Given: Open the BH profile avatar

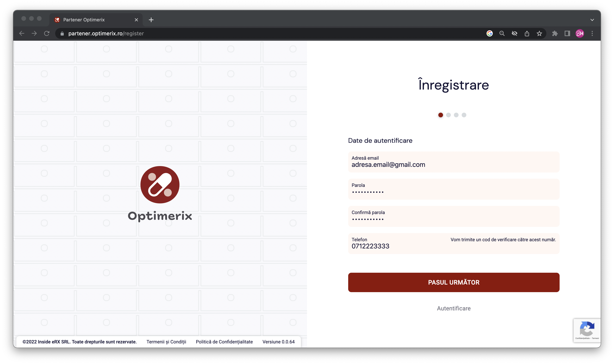Looking at the screenshot, I should pos(580,33).
